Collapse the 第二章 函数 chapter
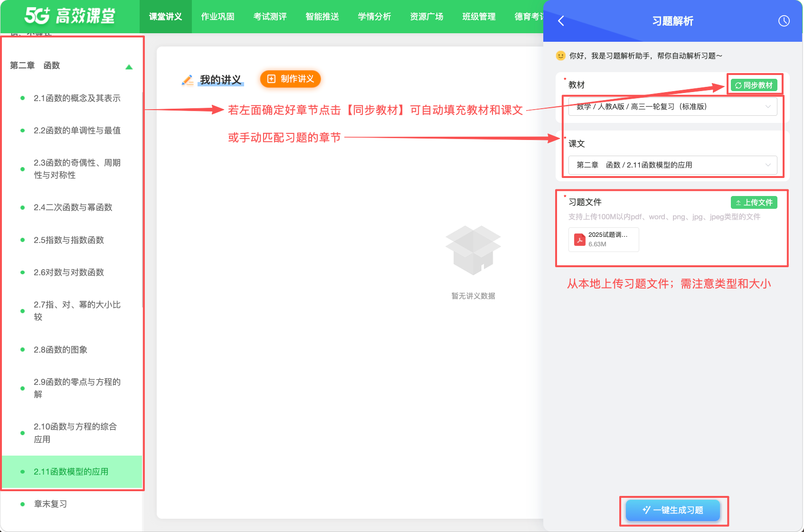Image resolution: width=804 pixels, height=532 pixels. 129,67
